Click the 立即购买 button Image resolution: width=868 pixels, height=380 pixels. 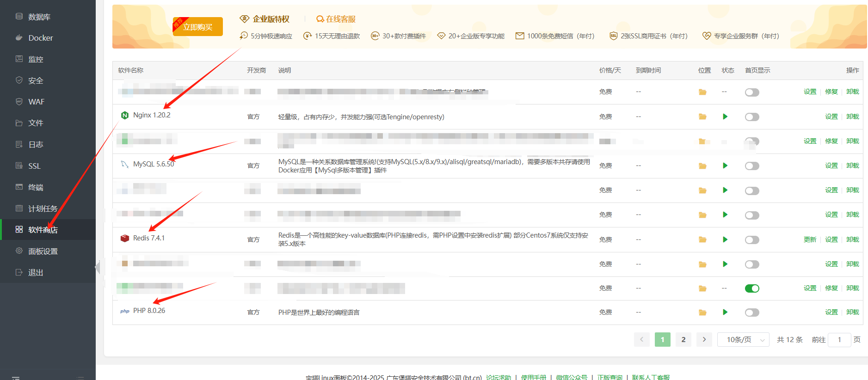(198, 27)
